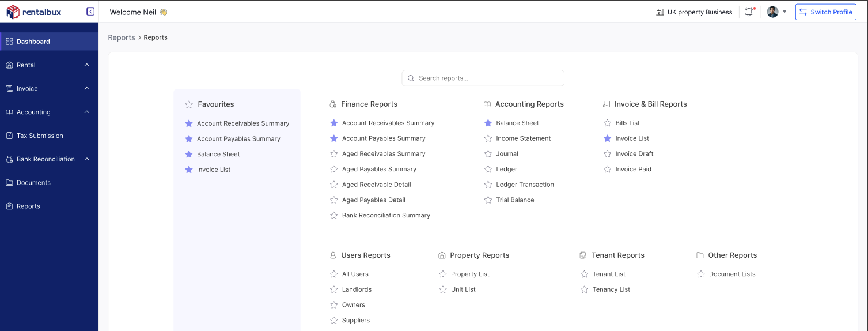The image size is (868, 331).
Task: Expand the Accounting sidebar section chevron
Action: pos(87,112)
